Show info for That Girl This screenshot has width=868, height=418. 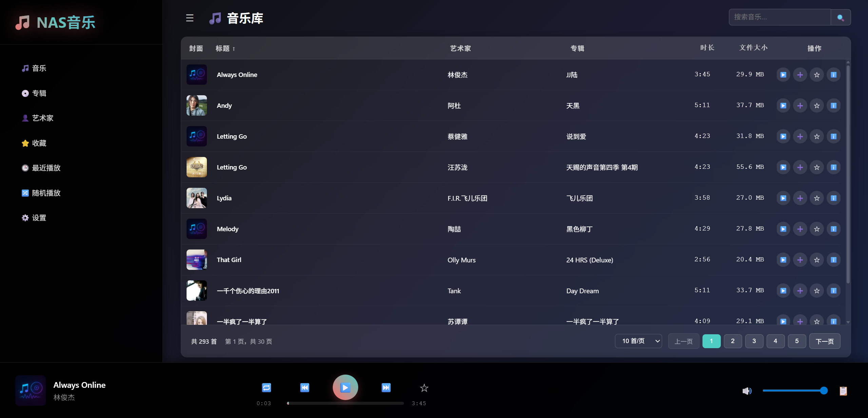pos(833,260)
